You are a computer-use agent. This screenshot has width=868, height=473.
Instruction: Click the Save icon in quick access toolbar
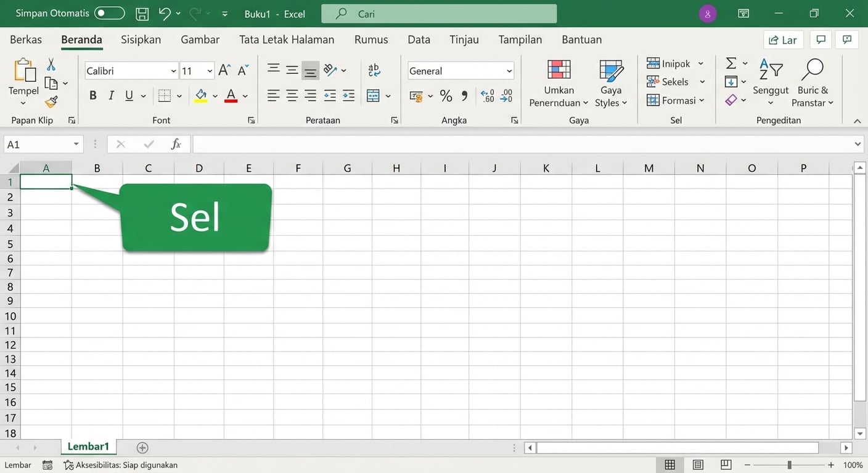141,13
